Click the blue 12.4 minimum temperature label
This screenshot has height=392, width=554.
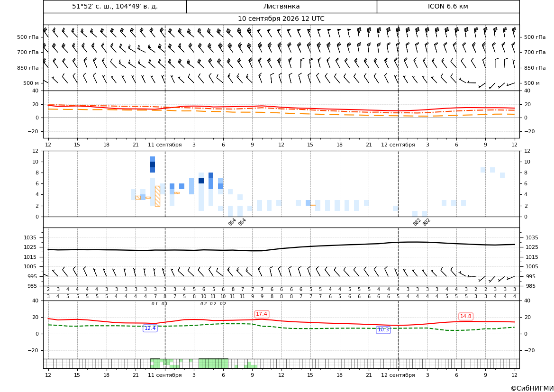[150, 328]
